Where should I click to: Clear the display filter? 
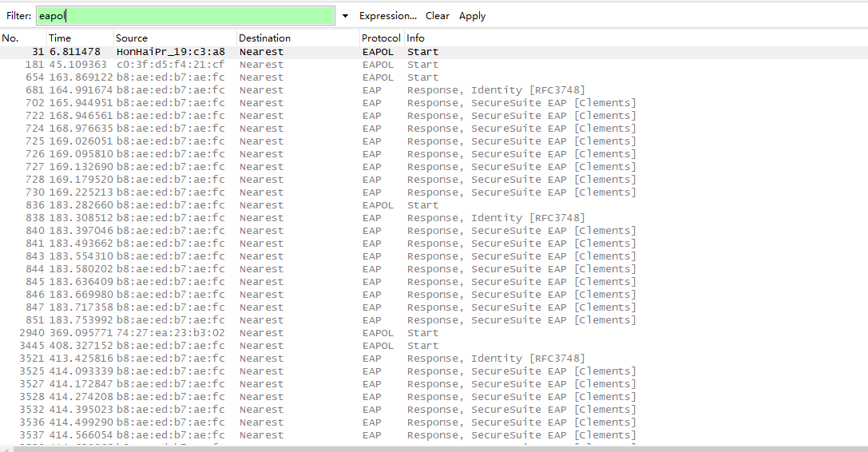[437, 16]
